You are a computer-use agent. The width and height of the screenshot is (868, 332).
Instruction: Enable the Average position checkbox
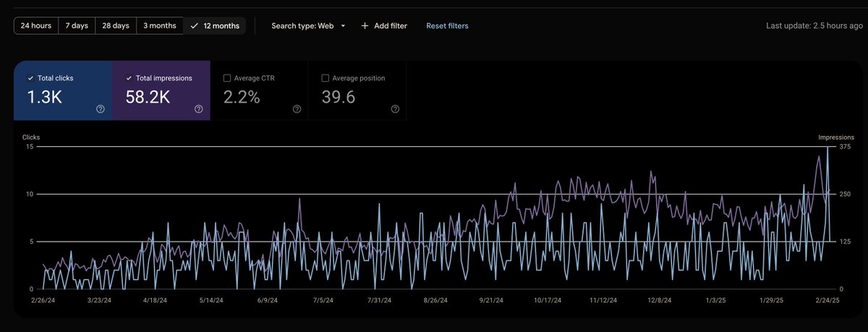pos(325,78)
